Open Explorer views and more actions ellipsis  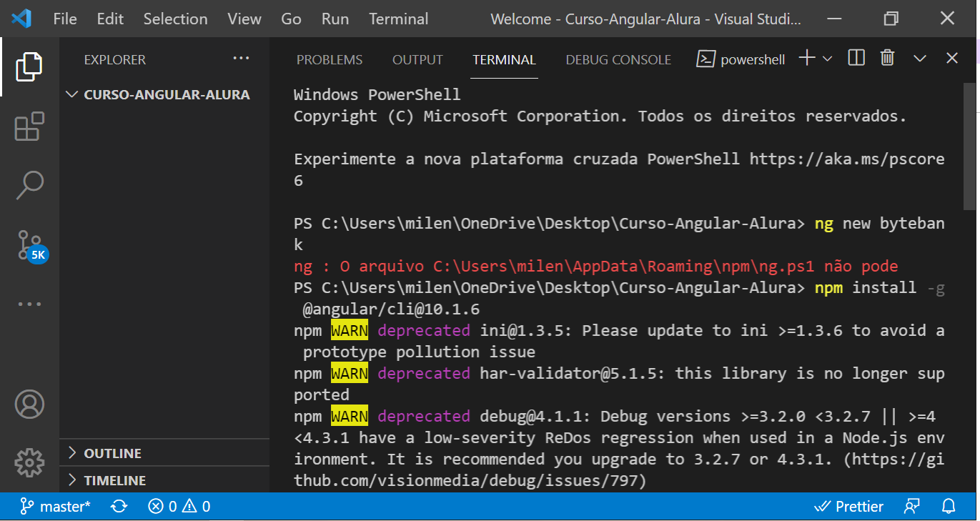point(241,59)
